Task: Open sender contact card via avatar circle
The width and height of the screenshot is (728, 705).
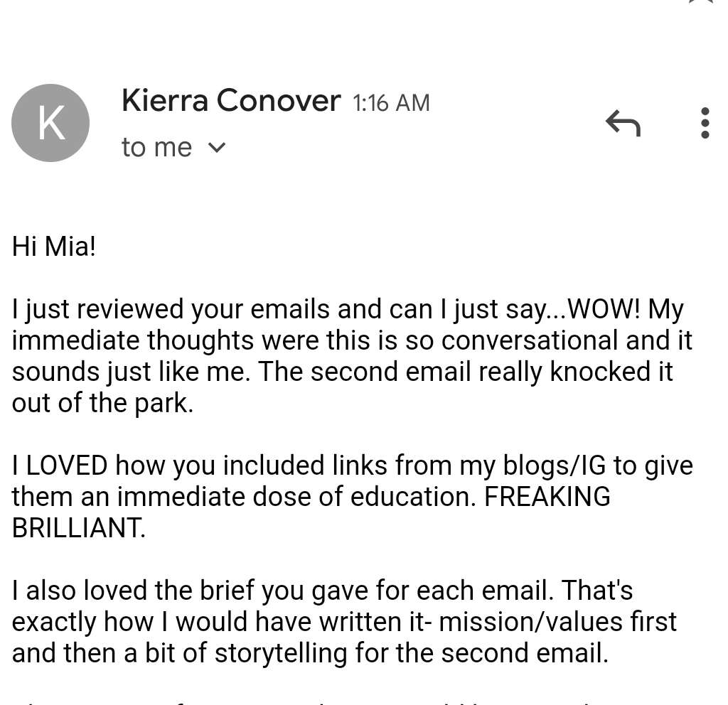Action: click(x=50, y=122)
